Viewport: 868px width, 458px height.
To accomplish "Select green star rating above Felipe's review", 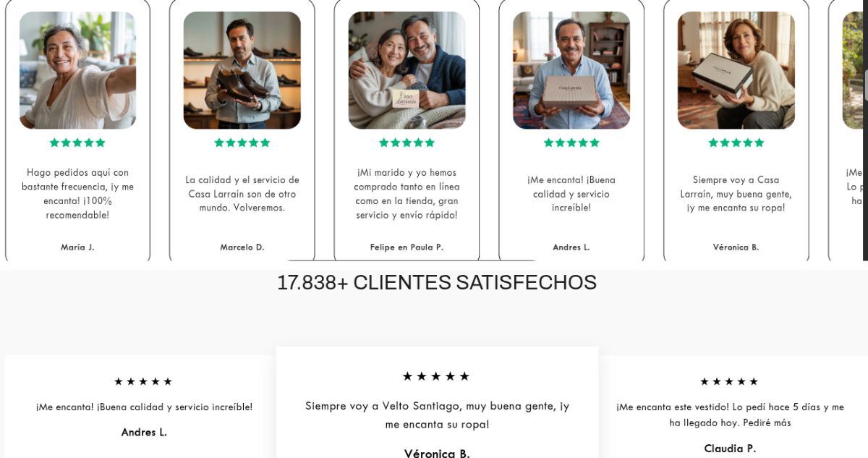I will pyautogui.click(x=407, y=143).
